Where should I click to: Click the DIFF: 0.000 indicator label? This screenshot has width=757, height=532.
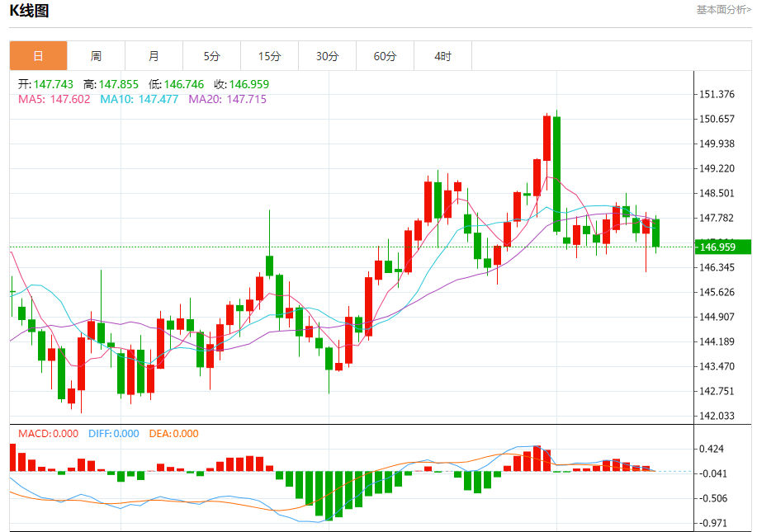(113, 434)
